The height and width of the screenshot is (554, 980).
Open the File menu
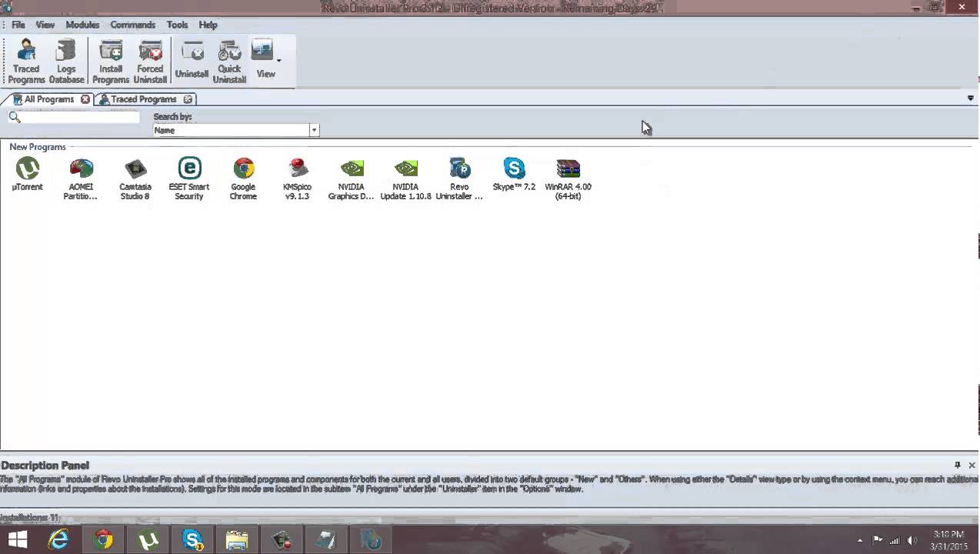[18, 25]
